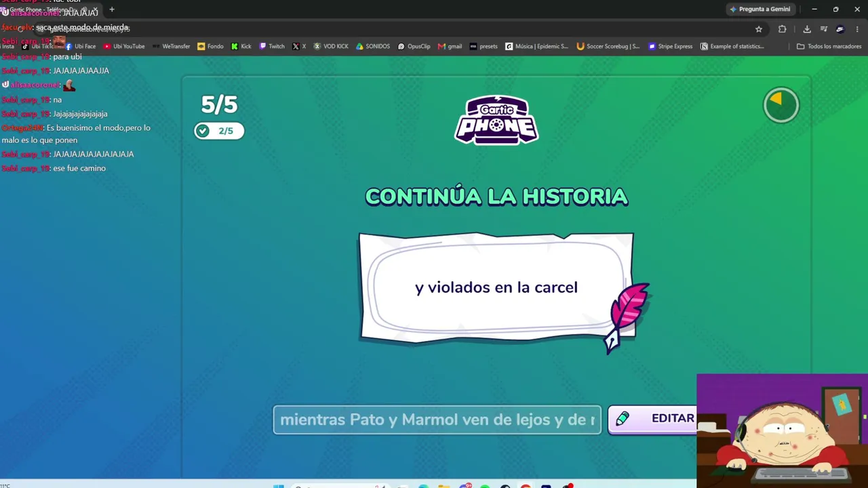
Task: Open the Stripe Express bookmark
Action: [x=670, y=47]
